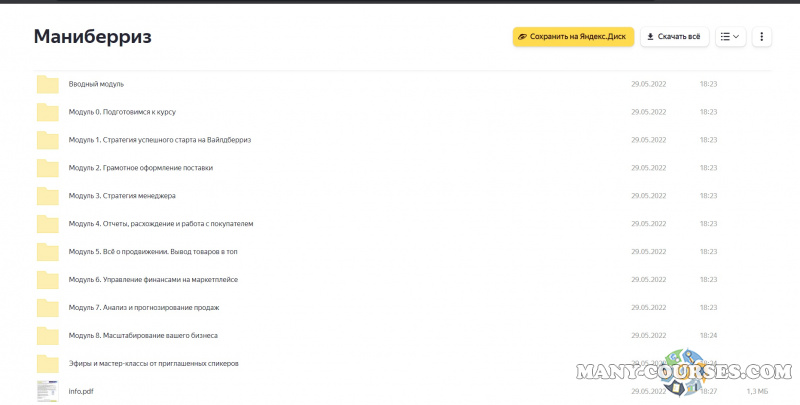800x405 pixels.
Task: Click the Маниберриз page title
Action: coord(93,37)
